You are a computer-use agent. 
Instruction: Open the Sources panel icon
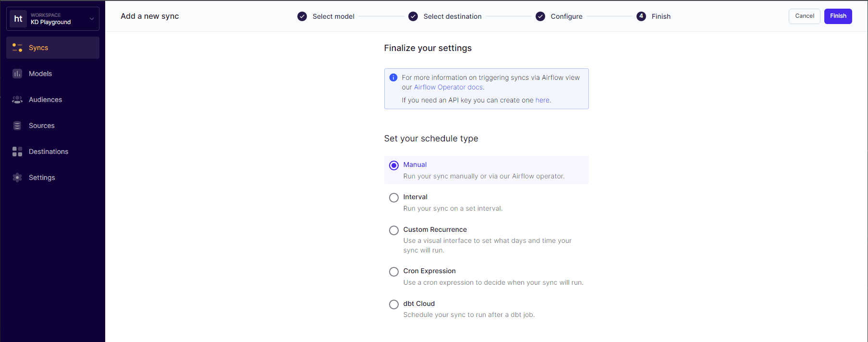(17, 126)
